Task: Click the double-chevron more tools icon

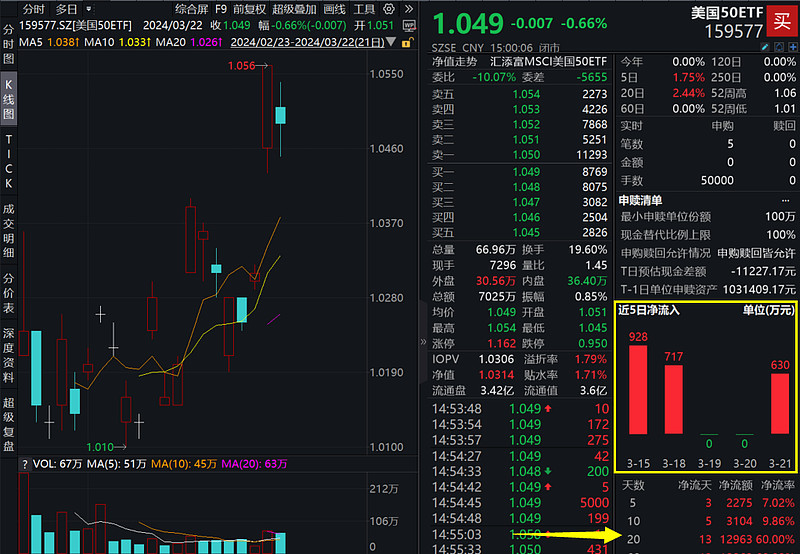Action: 409,9
